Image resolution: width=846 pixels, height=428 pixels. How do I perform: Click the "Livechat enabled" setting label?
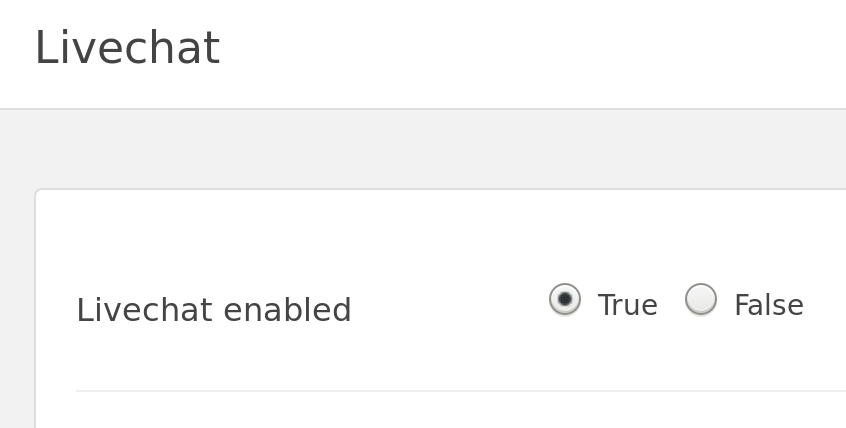[x=214, y=310]
